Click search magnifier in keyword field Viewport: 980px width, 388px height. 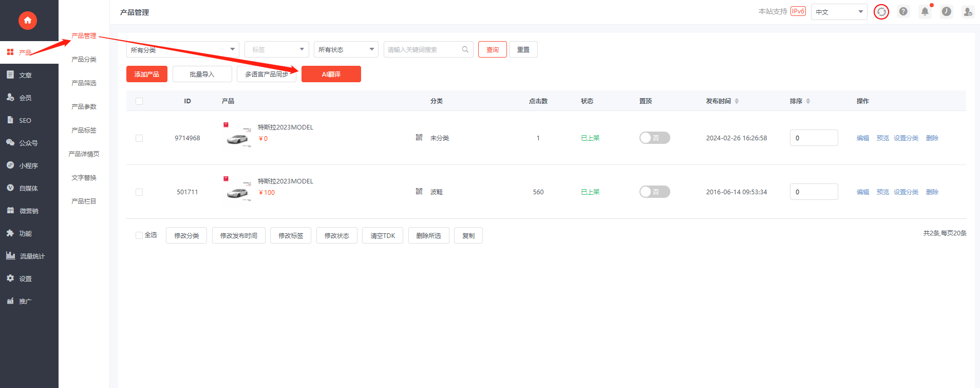pos(465,49)
